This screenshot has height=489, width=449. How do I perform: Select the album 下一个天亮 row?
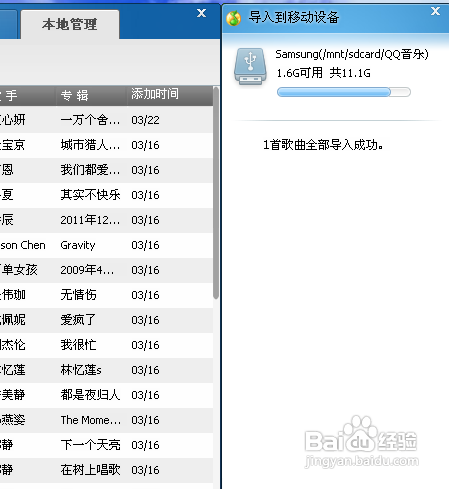click(106, 445)
